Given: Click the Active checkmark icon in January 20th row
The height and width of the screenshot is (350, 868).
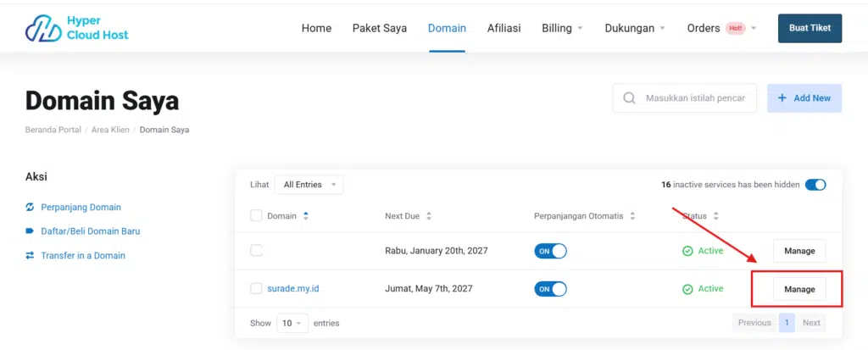Looking at the screenshot, I should point(687,251).
